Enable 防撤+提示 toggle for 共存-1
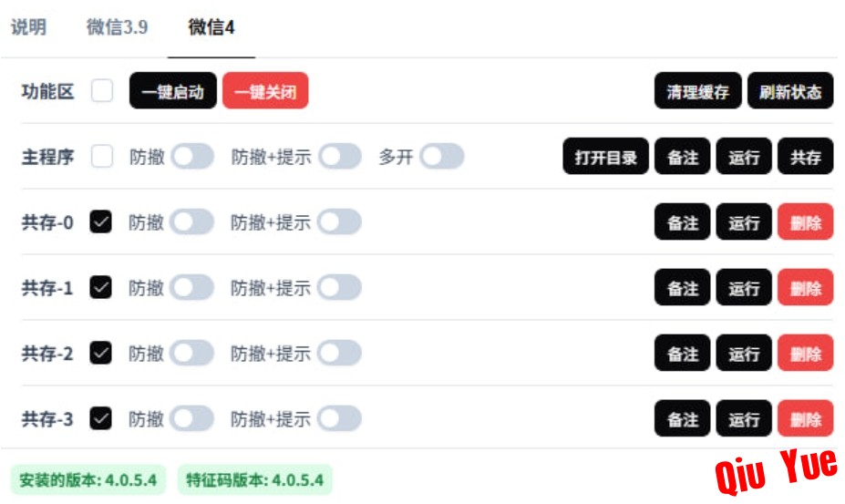The height and width of the screenshot is (504, 845). coord(339,287)
